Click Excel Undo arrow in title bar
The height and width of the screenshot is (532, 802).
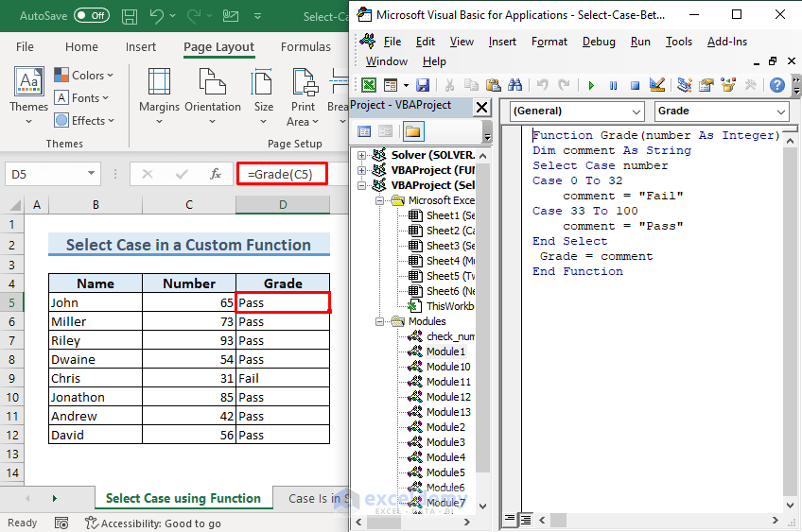coord(156,16)
